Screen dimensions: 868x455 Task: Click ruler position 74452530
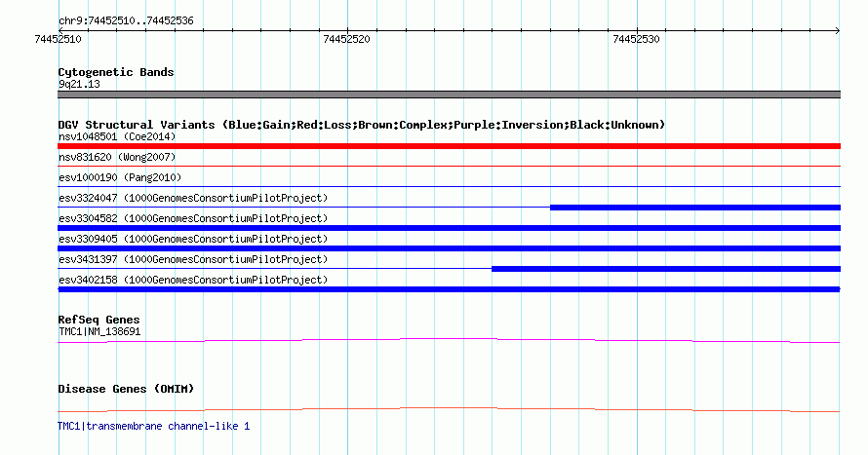point(636,39)
